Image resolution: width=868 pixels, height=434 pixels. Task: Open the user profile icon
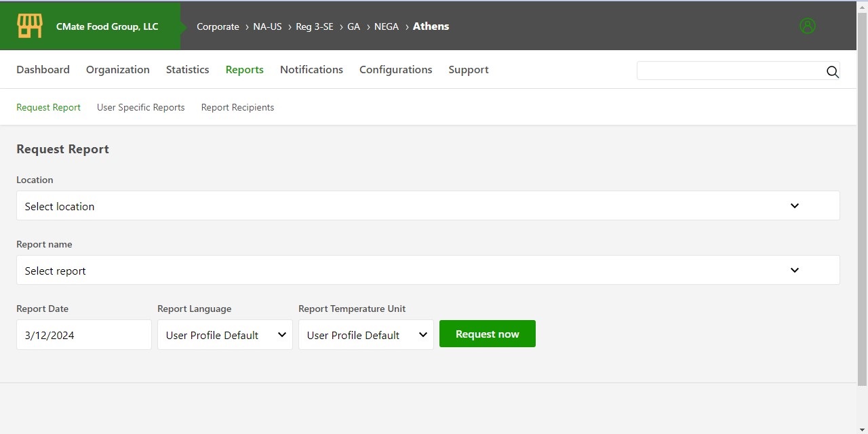tap(807, 26)
